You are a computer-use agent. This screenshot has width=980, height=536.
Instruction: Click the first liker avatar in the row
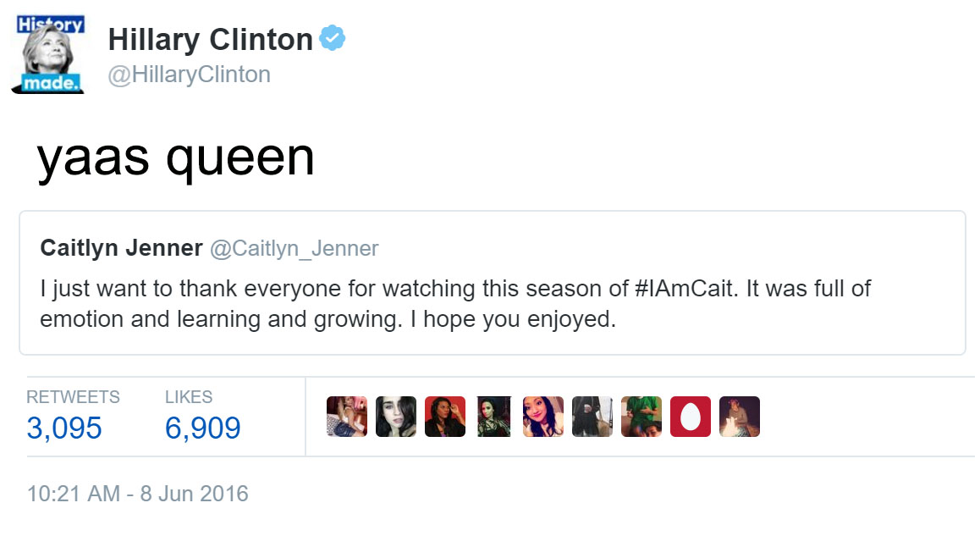(x=347, y=417)
